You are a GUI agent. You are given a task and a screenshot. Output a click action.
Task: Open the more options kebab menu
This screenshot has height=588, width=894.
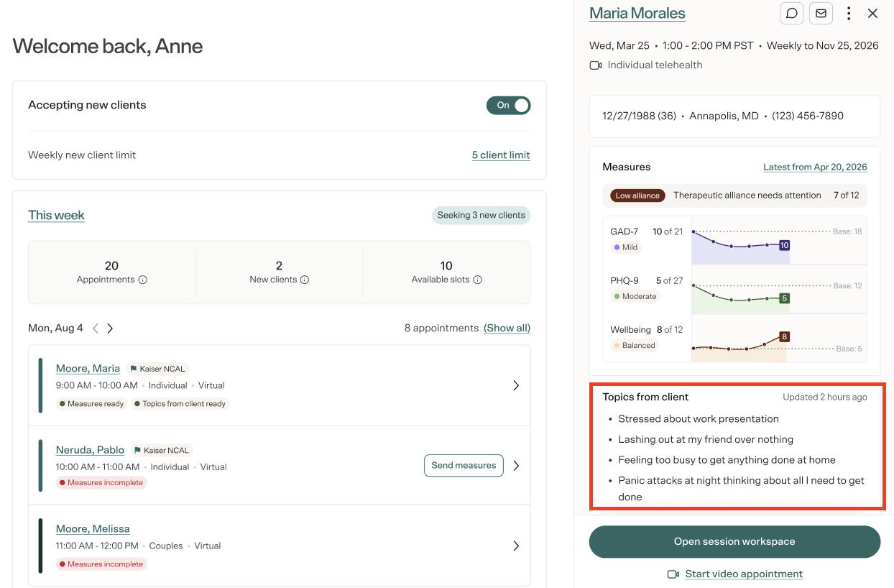click(x=849, y=13)
